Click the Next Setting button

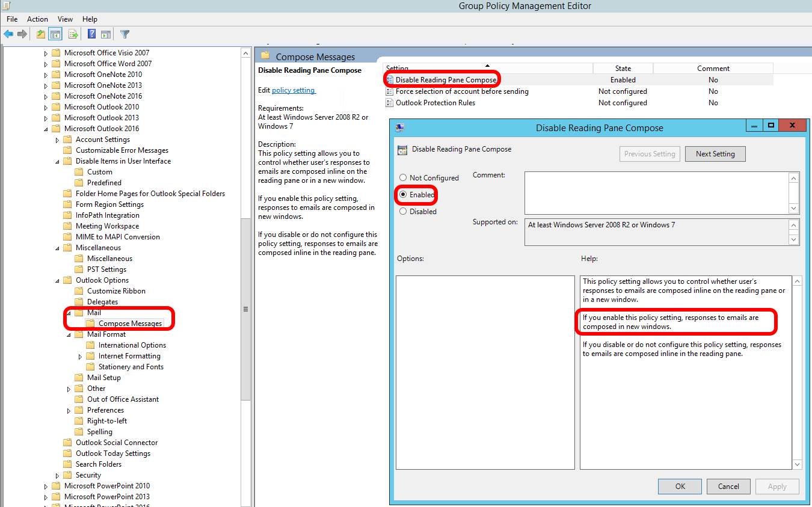pos(715,154)
